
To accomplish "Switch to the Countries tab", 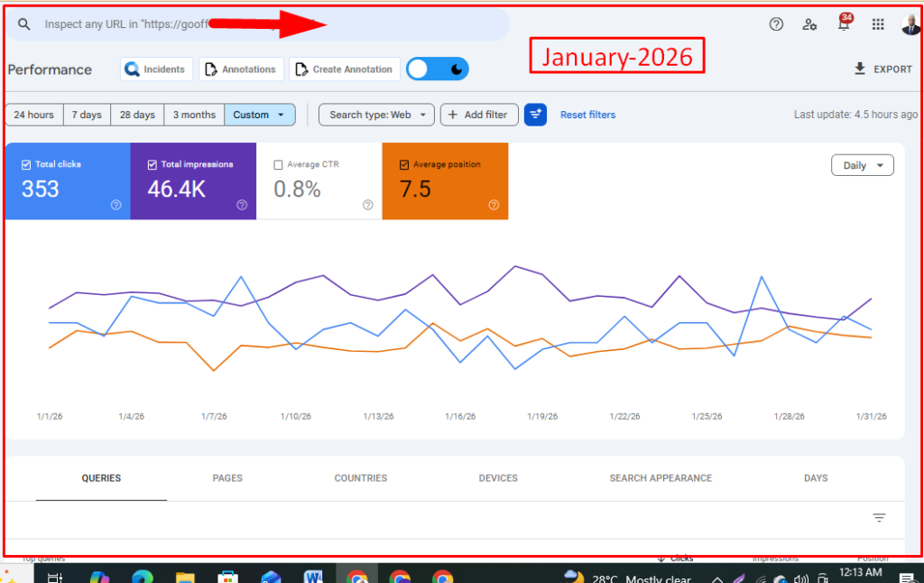I will (360, 478).
